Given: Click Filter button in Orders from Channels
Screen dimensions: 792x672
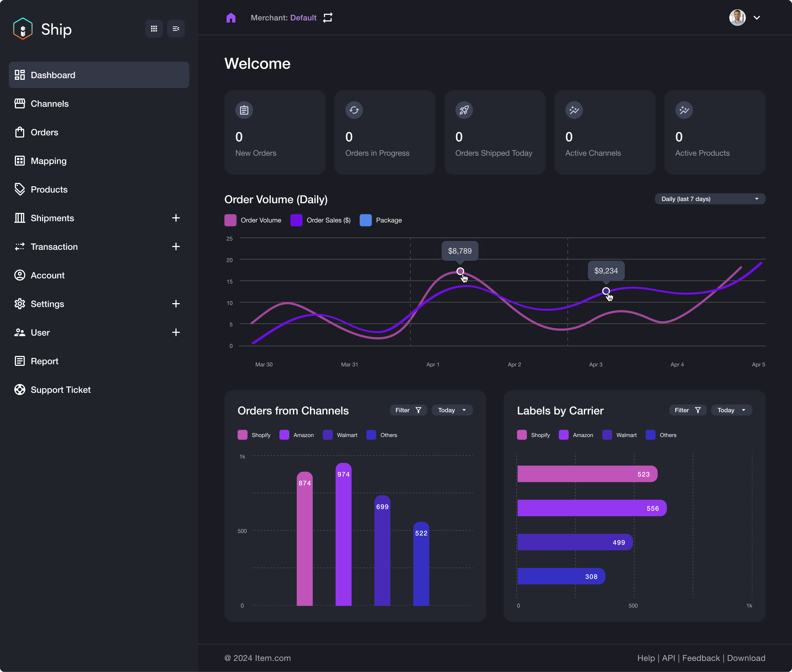Looking at the screenshot, I should 408,410.
